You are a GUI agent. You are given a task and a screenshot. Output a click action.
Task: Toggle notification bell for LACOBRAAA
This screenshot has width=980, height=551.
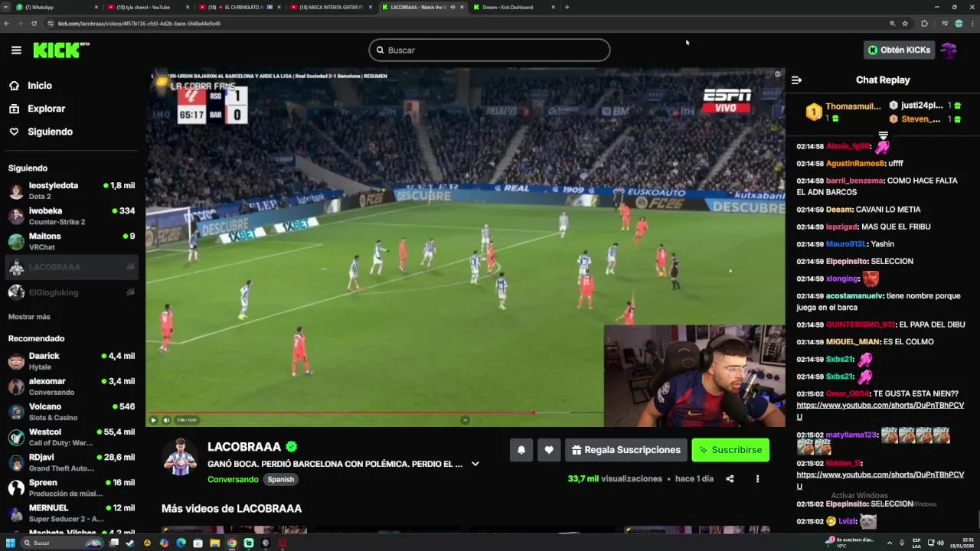click(x=521, y=450)
